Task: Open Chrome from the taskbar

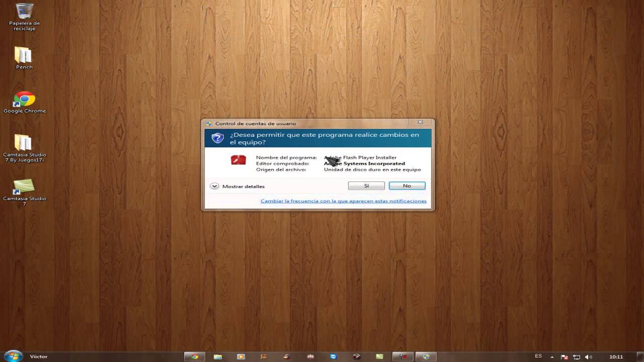Action: click(195, 356)
